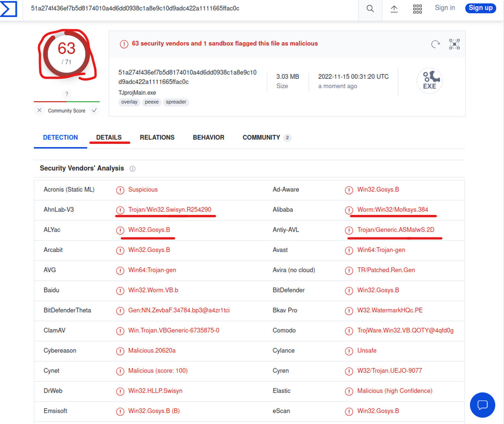Click the AhnLab-V3 vendor name
504x424 pixels.
[x=59, y=210]
